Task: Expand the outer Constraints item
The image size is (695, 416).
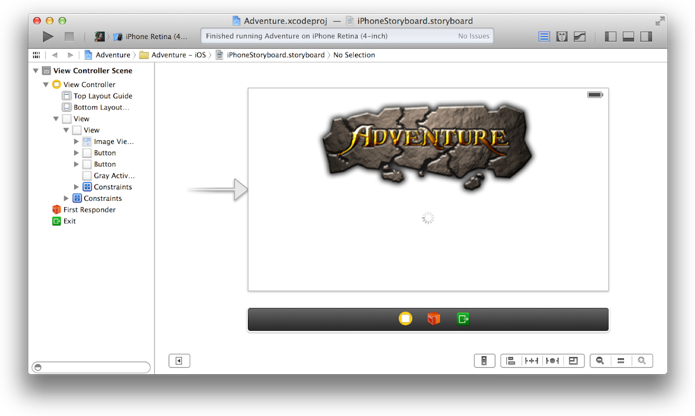Action: (x=66, y=198)
